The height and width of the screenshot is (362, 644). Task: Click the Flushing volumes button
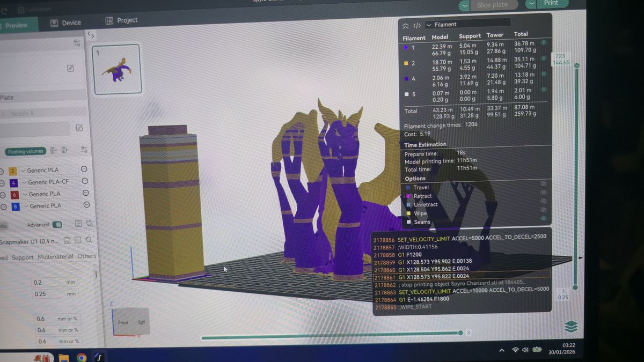[25, 152]
